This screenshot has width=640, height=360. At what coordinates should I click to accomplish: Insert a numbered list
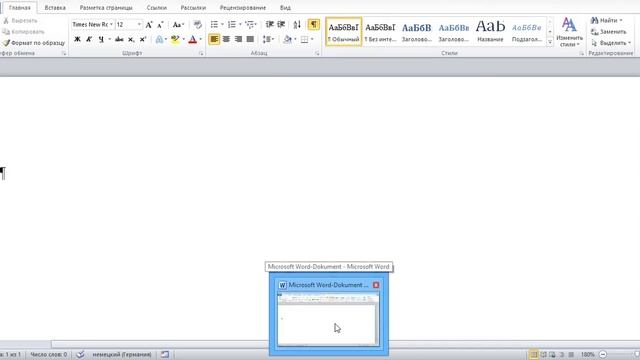(232, 25)
